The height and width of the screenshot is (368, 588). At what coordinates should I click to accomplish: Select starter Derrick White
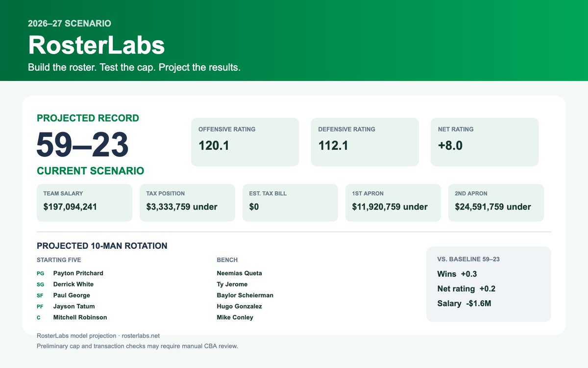click(73, 284)
